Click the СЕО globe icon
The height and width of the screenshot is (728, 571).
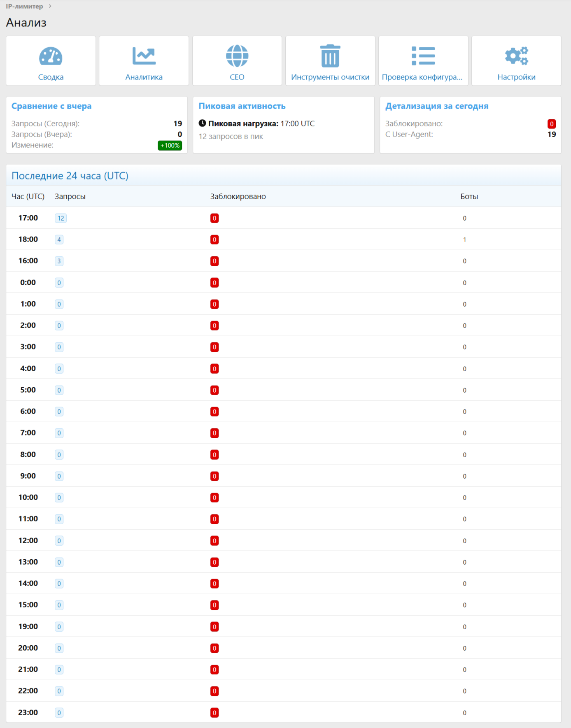tap(237, 56)
